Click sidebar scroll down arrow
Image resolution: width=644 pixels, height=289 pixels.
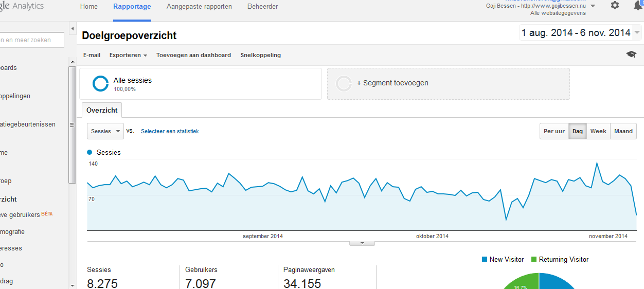[73, 284]
